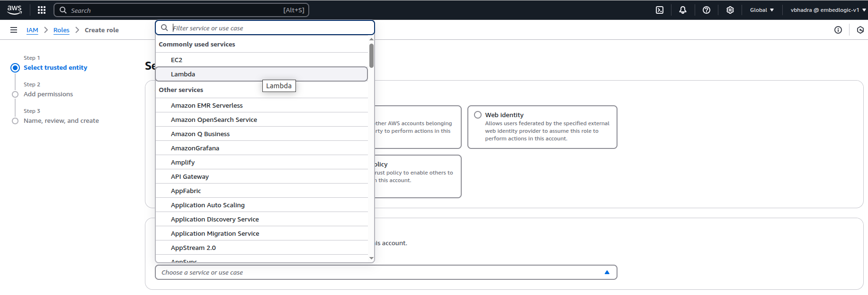Click the 'Filter service or use case' field
This screenshot has height=295, width=868.
tap(270, 28)
